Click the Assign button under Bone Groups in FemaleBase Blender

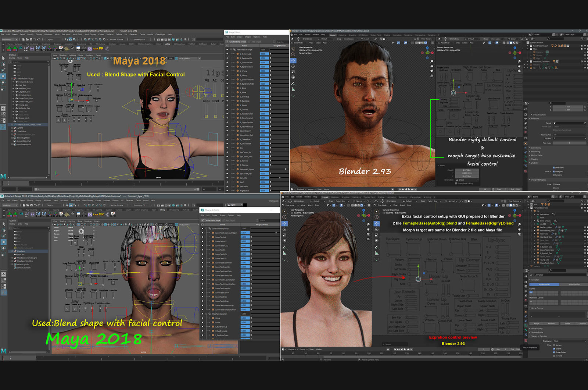point(537,323)
